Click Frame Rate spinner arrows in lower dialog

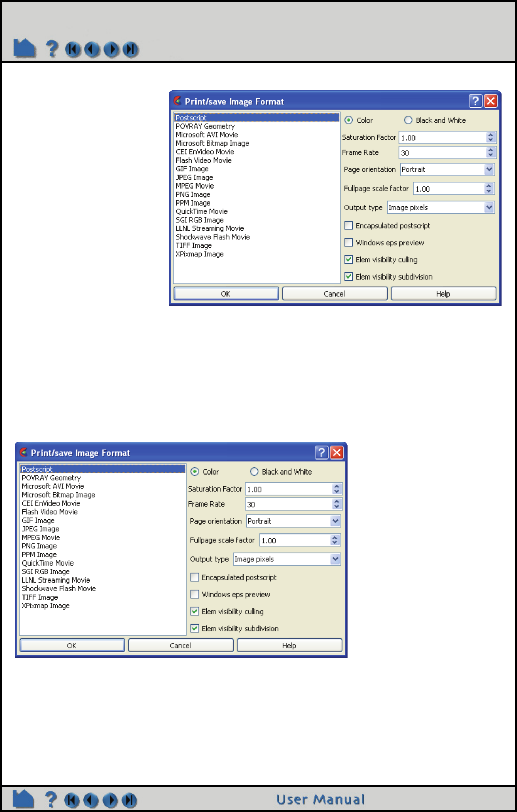pos(336,504)
